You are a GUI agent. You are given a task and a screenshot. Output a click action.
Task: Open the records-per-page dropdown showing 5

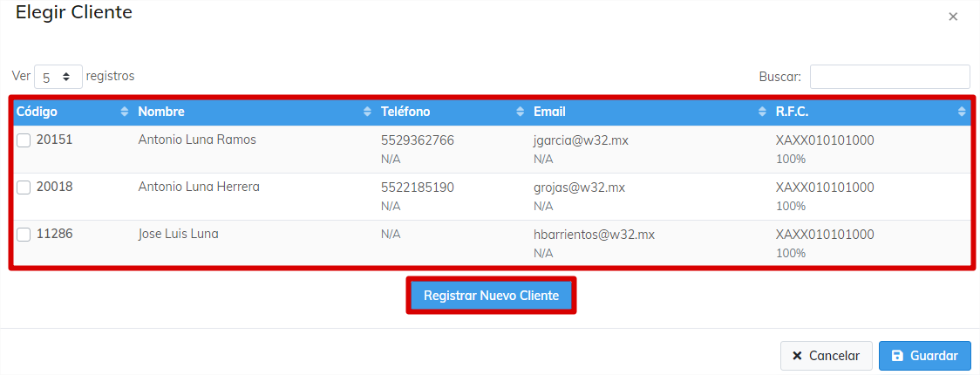click(58, 77)
